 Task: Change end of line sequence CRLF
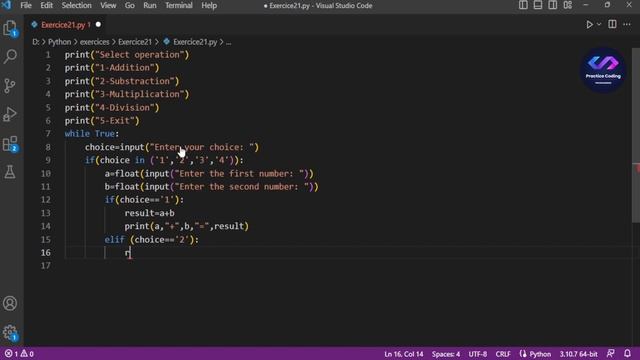coord(503,354)
